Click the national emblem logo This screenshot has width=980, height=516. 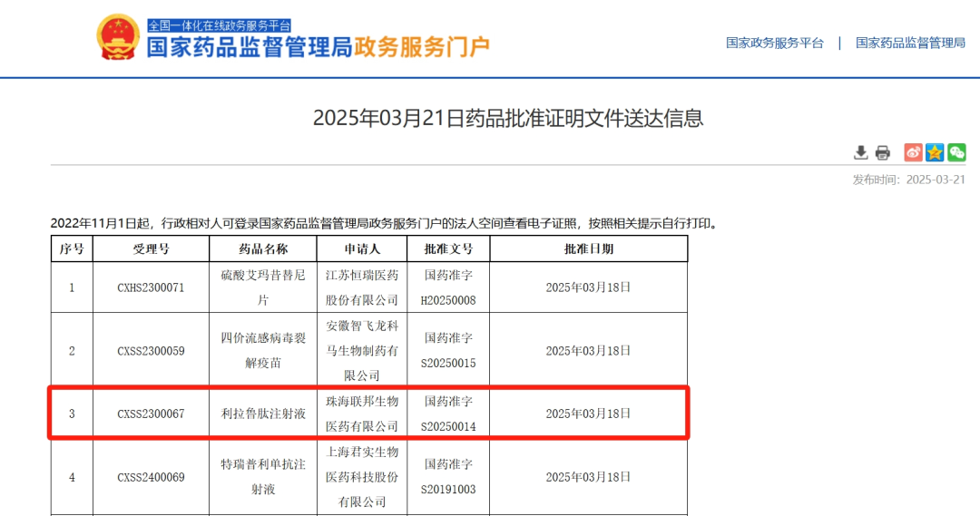click(117, 37)
